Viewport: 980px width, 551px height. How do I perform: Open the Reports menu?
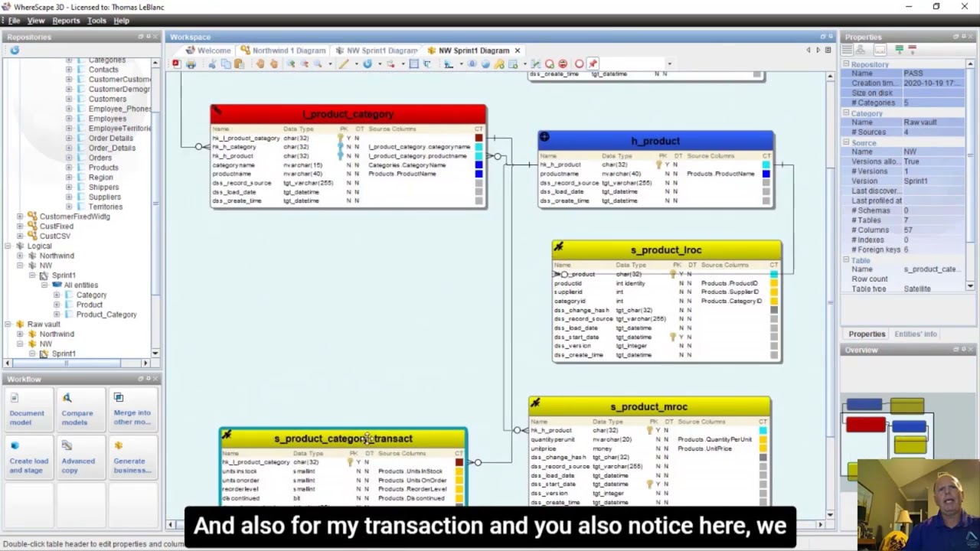click(x=66, y=21)
